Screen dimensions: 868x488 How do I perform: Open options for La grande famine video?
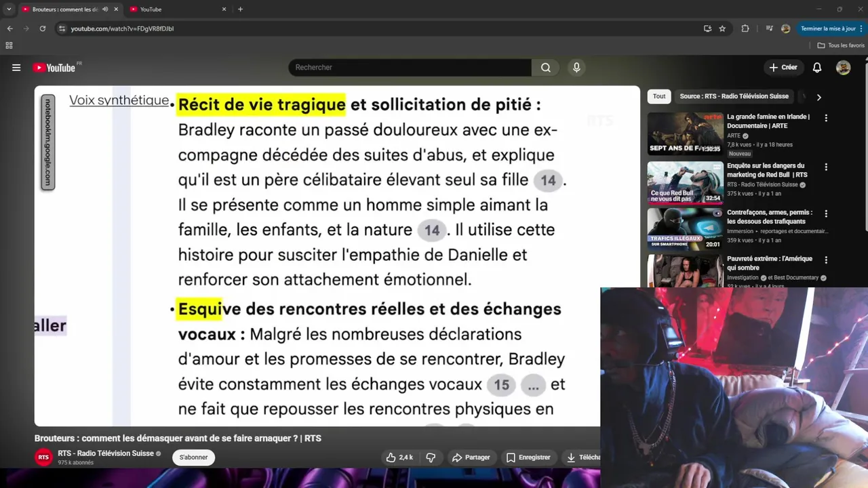826,118
